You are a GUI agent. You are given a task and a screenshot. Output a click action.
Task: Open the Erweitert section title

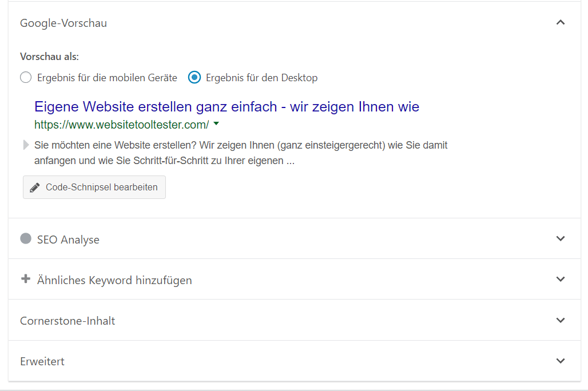coord(42,361)
